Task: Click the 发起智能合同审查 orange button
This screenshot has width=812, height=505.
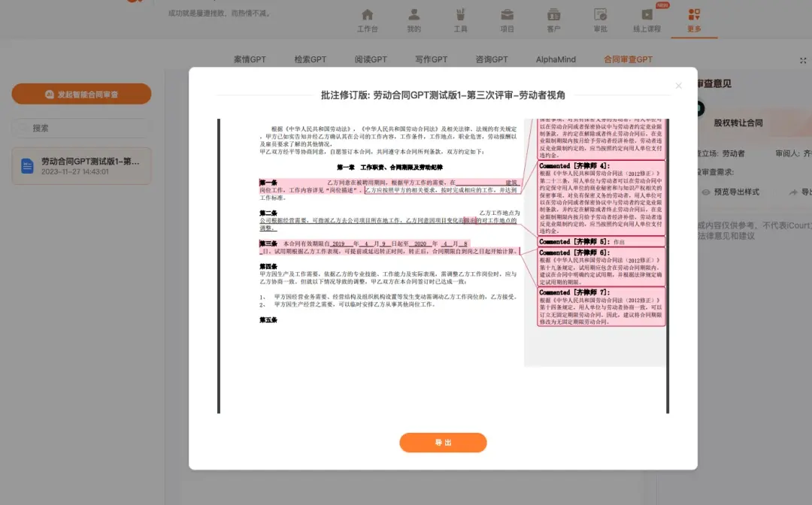Action: tap(81, 94)
